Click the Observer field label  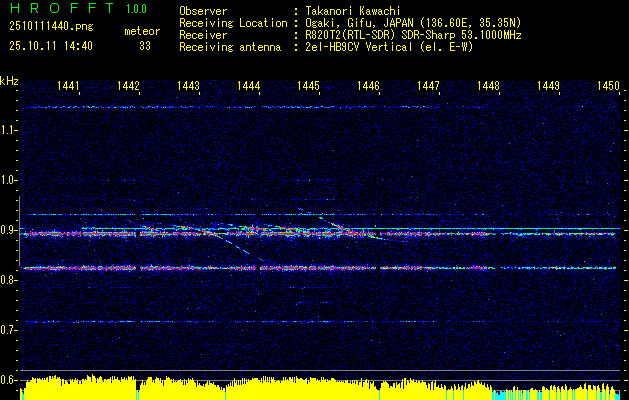tap(203, 11)
